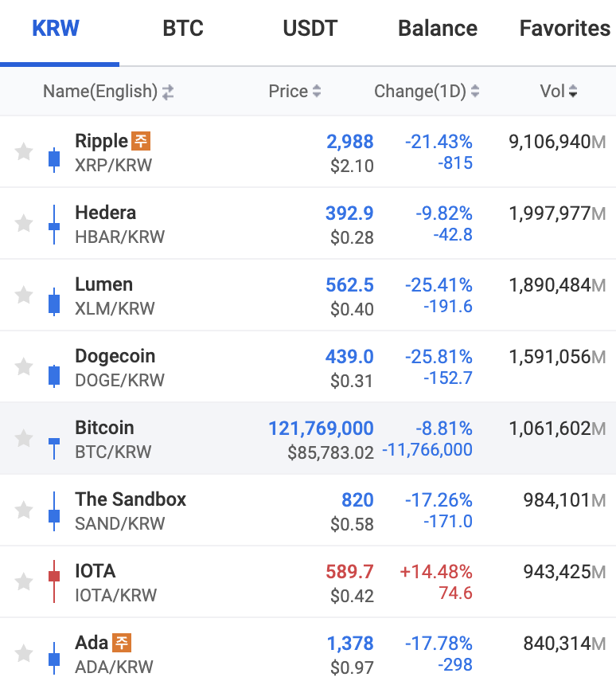The height and width of the screenshot is (685, 616).
Task: Switch to the BTC market tab
Action: tap(183, 29)
